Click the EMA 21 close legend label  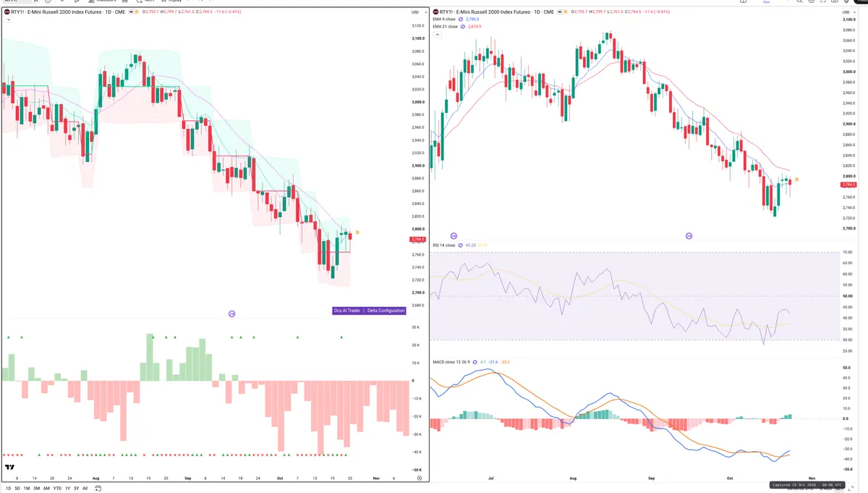point(445,26)
